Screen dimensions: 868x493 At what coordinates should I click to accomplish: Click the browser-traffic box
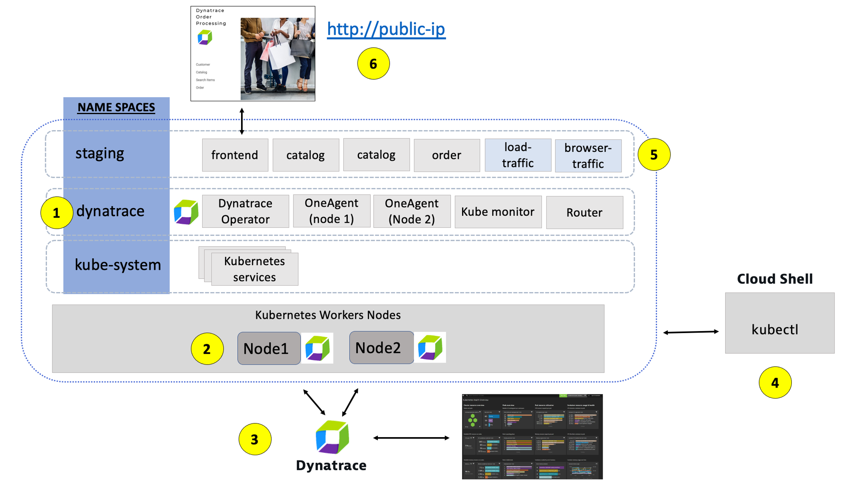coord(588,156)
